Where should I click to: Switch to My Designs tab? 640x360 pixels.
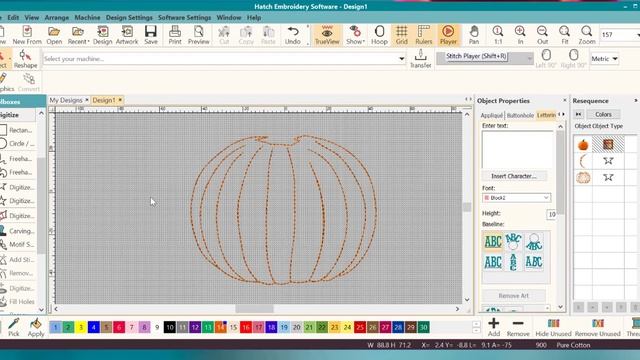(x=66, y=100)
